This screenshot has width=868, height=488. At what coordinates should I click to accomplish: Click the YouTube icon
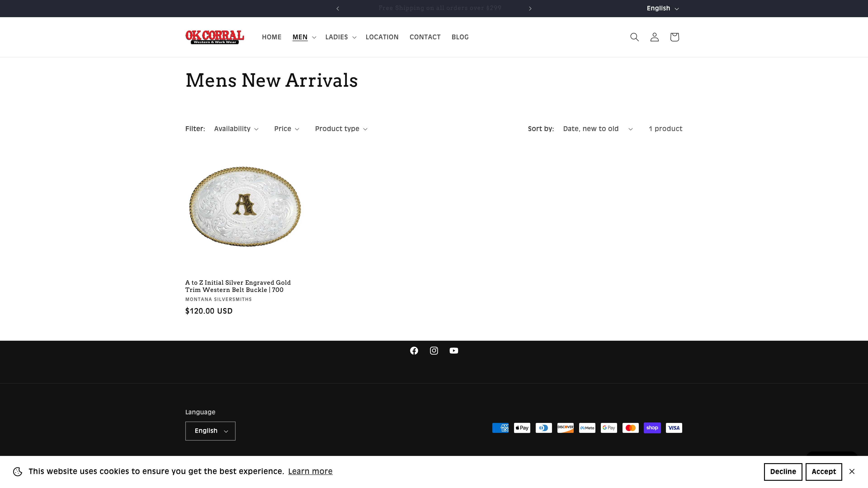click(454, 350)
